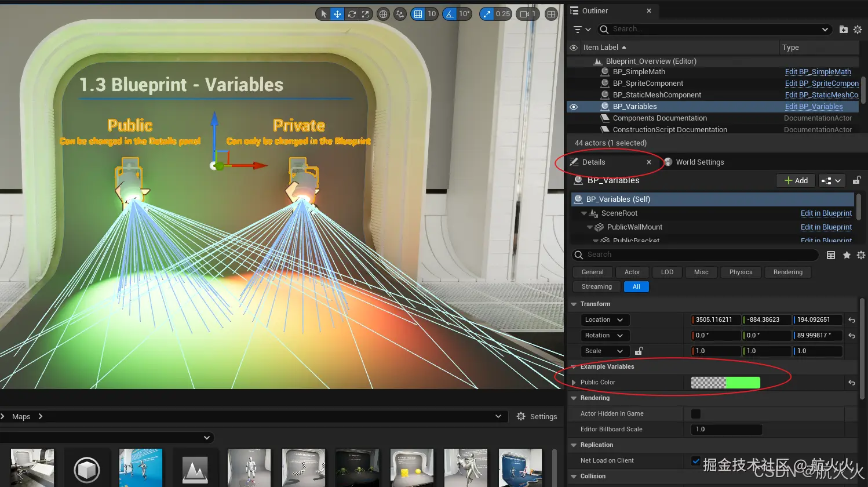The height and width of the screenshot is (487, 868).
Task: Open grid snap size value 10
Action: click(x=432, y=14)
